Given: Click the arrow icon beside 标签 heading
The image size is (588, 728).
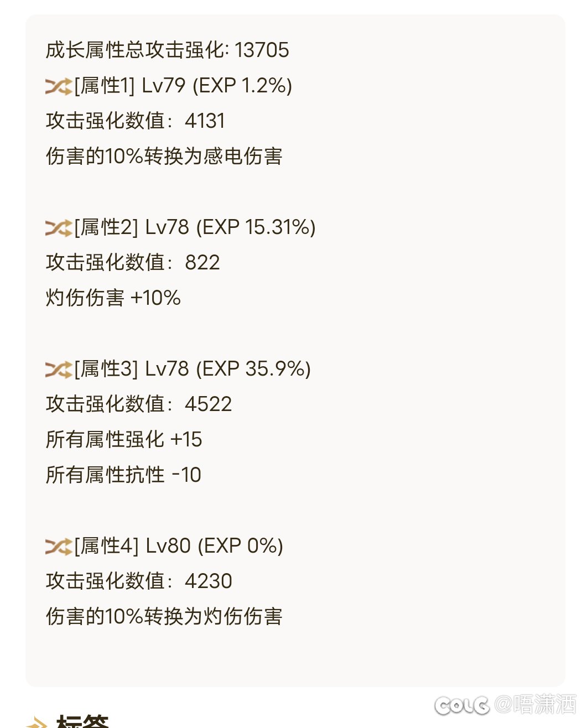Looking at the screenshot, I should coord(37,722).
